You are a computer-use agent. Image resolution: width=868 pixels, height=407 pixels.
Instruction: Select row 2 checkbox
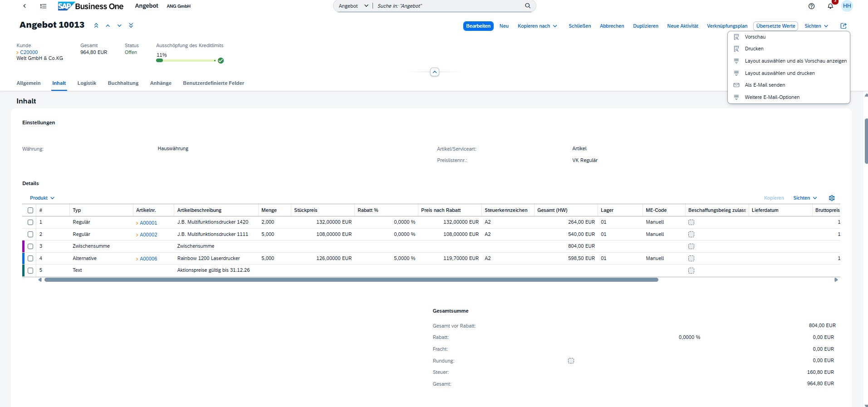(30, 234)
